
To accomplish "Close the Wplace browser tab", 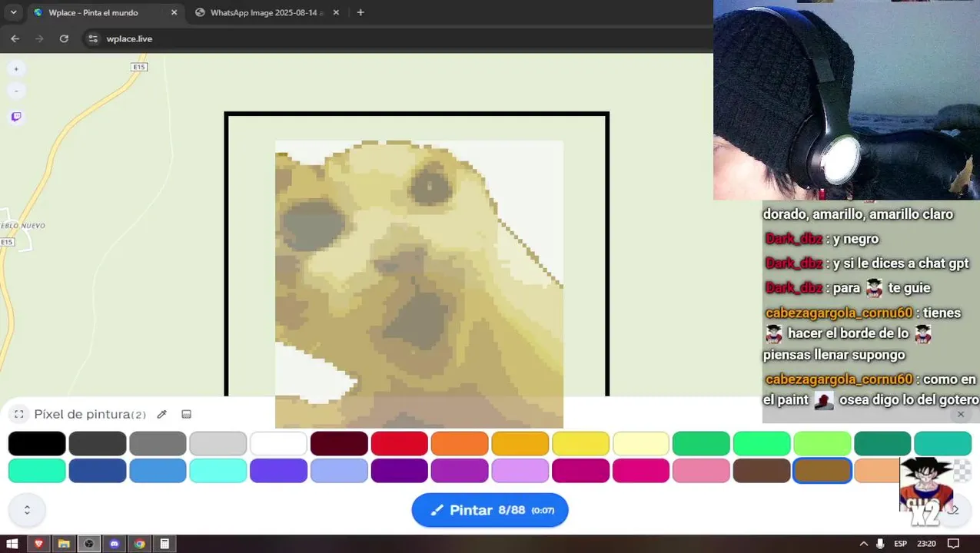I will (x=174, y=12).
